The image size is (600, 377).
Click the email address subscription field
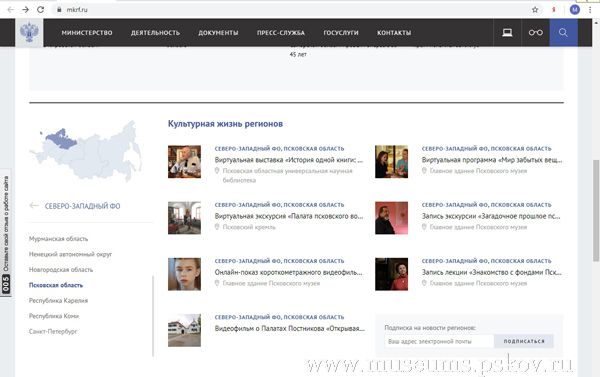click(439, 341)
